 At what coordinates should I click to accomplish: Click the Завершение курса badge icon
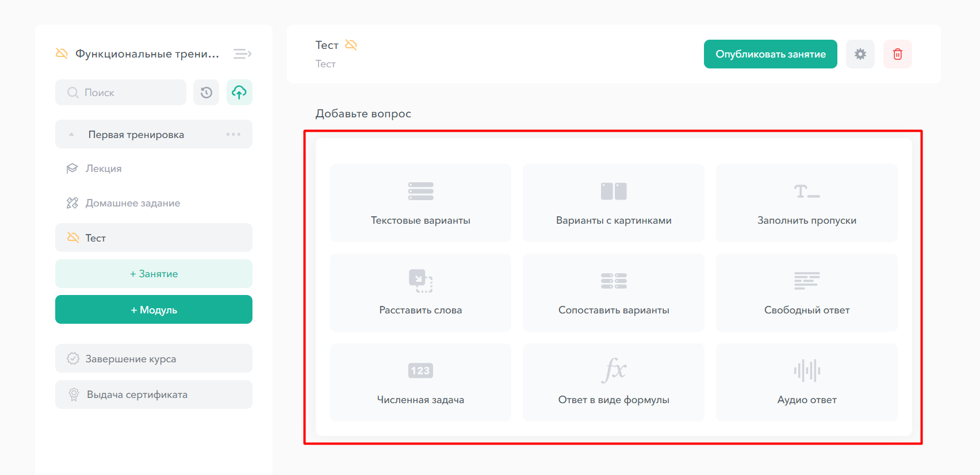[73, 358]
